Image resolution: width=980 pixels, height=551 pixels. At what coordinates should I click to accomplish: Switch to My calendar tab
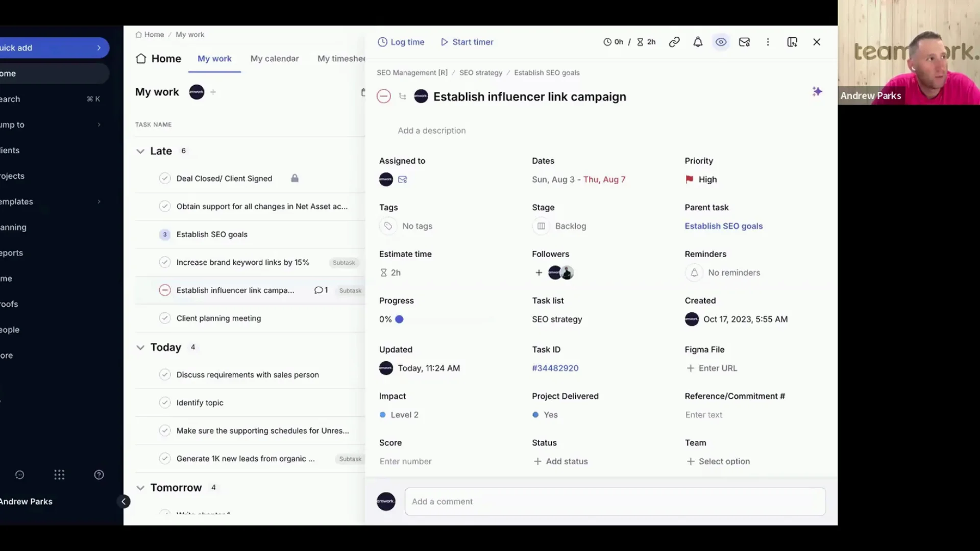click(x=274, y=59)
